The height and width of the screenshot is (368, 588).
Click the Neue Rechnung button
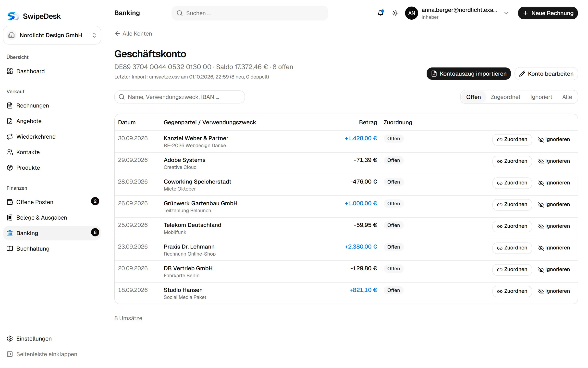tap(548, 13)
